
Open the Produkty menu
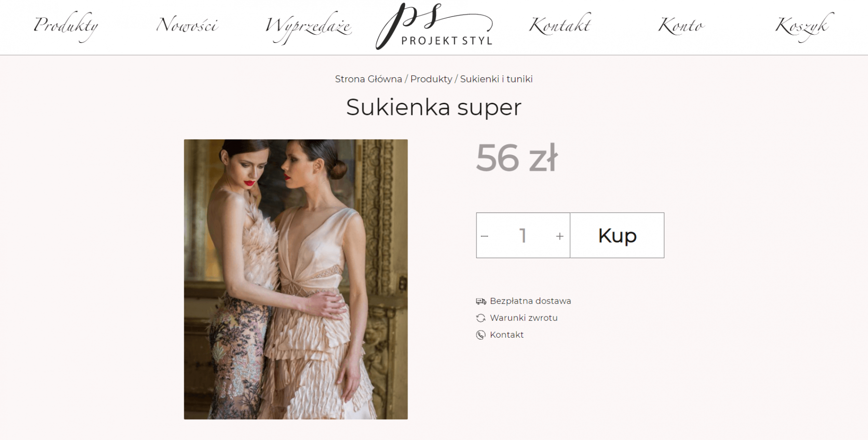click(66, 26)
